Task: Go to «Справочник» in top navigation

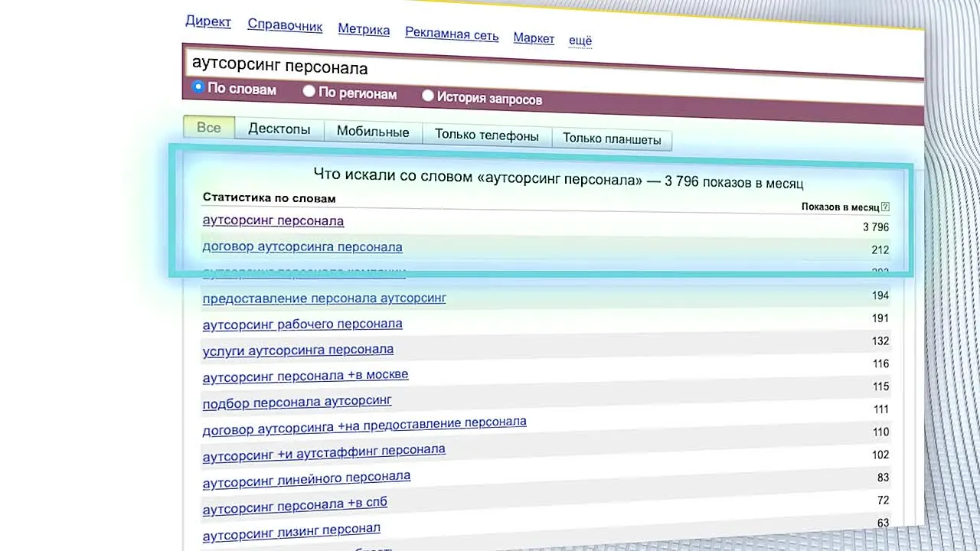Action: click(285, 25)
